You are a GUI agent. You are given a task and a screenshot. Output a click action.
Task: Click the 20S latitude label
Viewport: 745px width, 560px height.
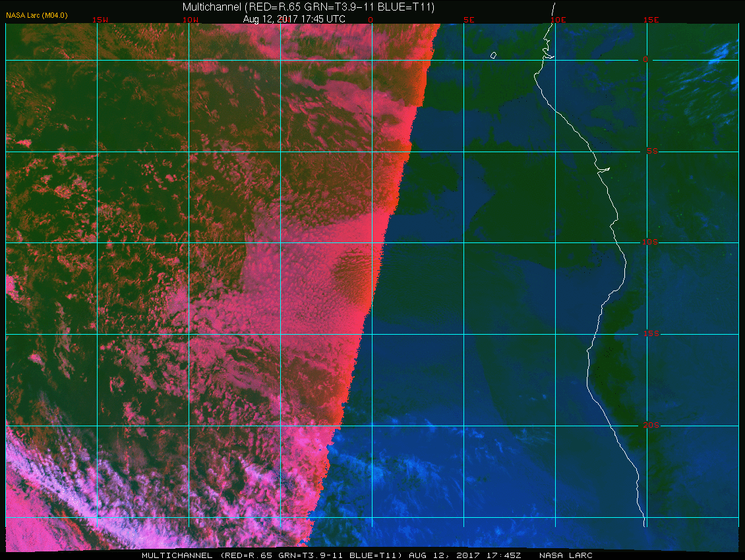pos(651,425)
